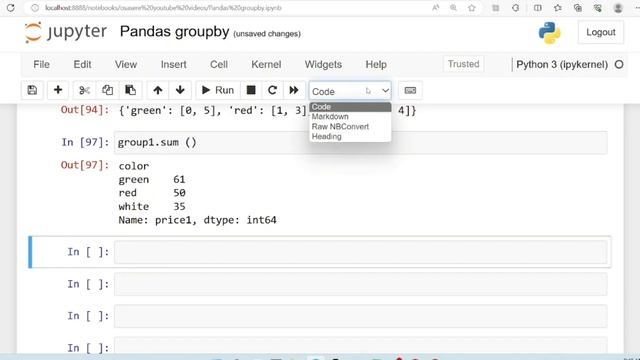Screen dimensions: 640x360
Task: Select Code option in cell type list
Action: pyautogui.click(x=350, y=107)
